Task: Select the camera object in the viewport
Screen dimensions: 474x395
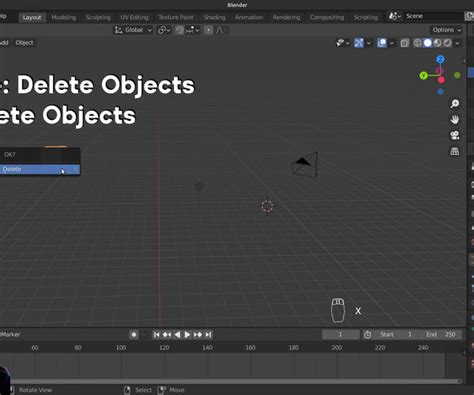Action: [305, 165]
